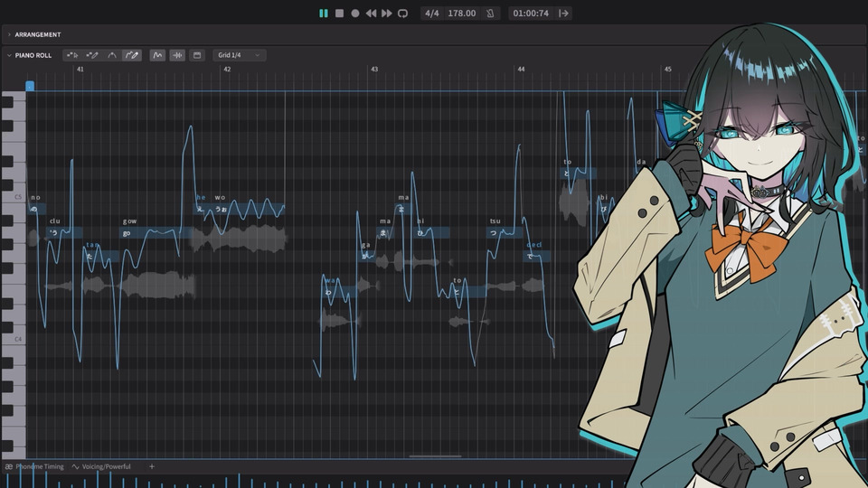Select the note labeled 'clu'
Screen dimensions: 868x488
(65, 233)
